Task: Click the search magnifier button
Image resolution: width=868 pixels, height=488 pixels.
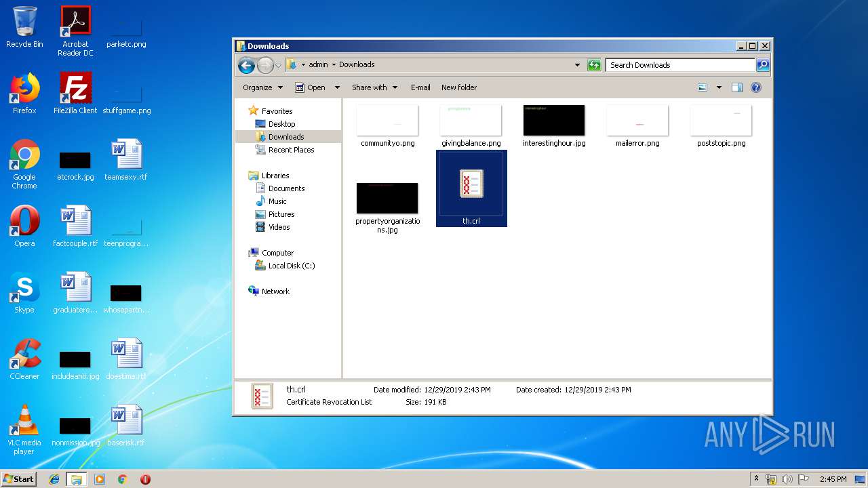Action: tap(763, 65)
